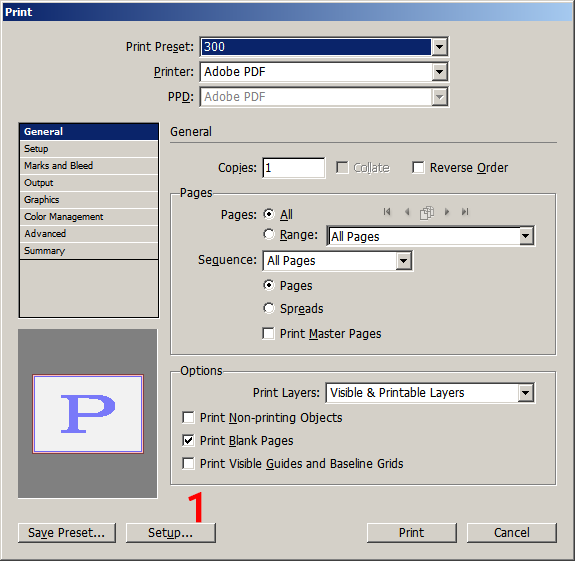Viewport: 575px width, 561px height.
Task: Expand the Range All Pages combo box arrow
Action: [x=525, y=236]
